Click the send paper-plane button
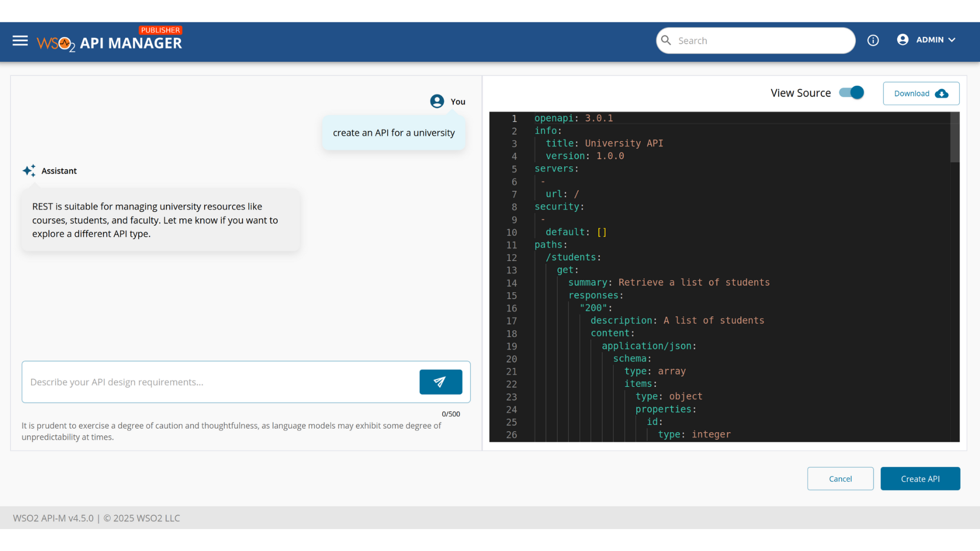The image size is (980, 551). (x=440, y=382)
